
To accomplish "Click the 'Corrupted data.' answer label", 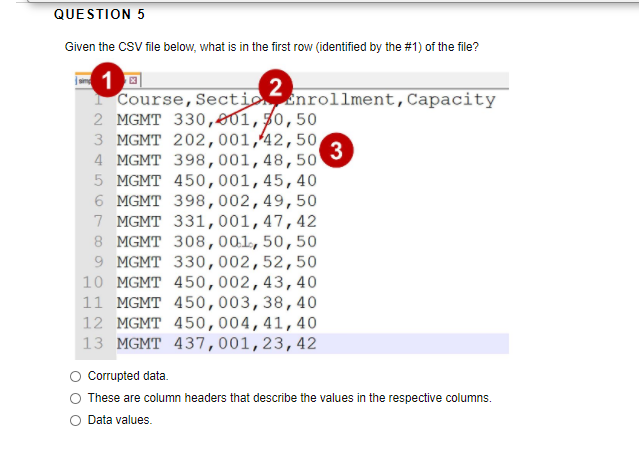I will click(x=128, y=376).
